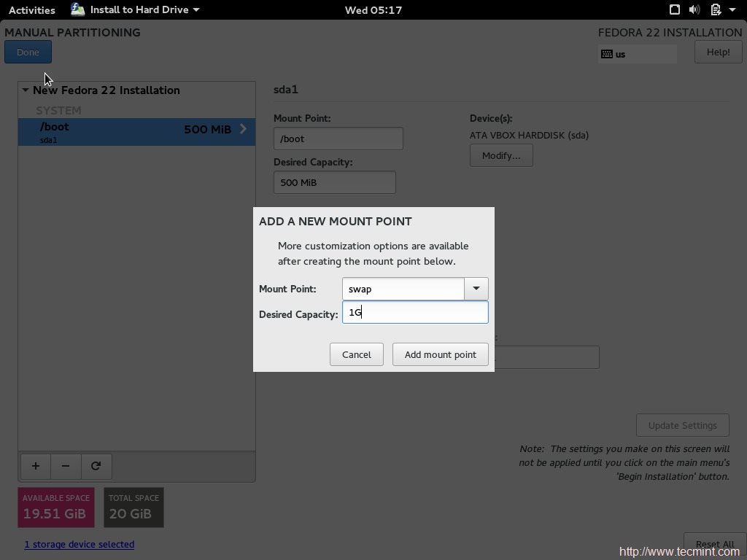Click the network icon in the top bar

click(675, 9)
